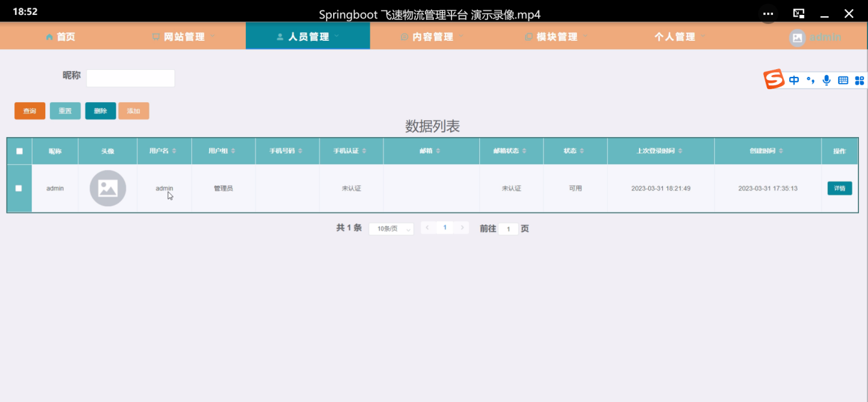Click the 添加 add button
The image size is (868, 402).
coord(134,111)
